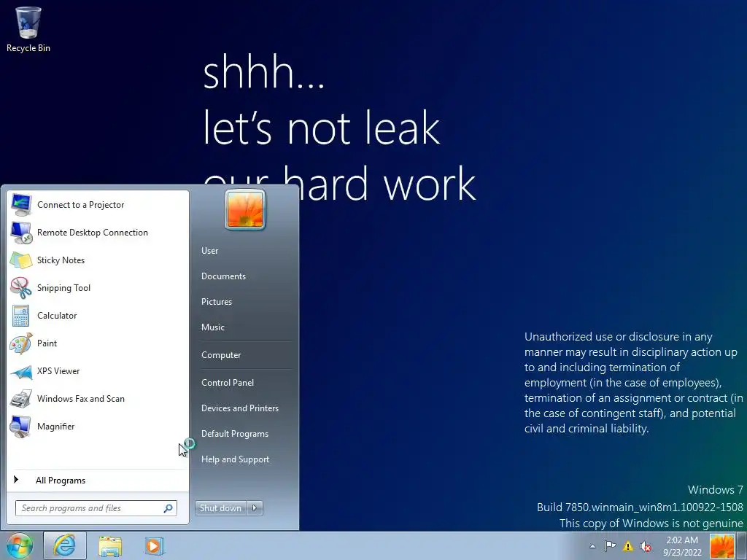
Task: Launch Connect to a Projector label
Action: 80,205
